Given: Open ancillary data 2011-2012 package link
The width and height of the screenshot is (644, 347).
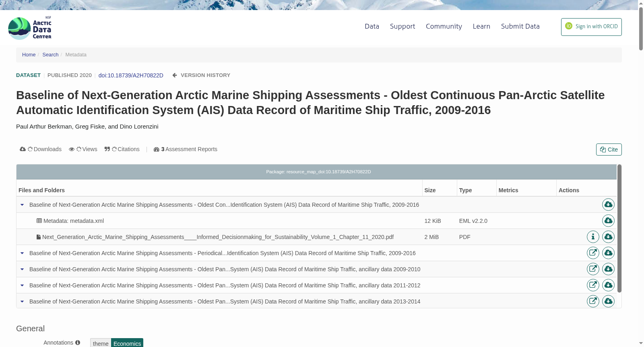Looking at the screenshot, I should [x=593, y=285].
